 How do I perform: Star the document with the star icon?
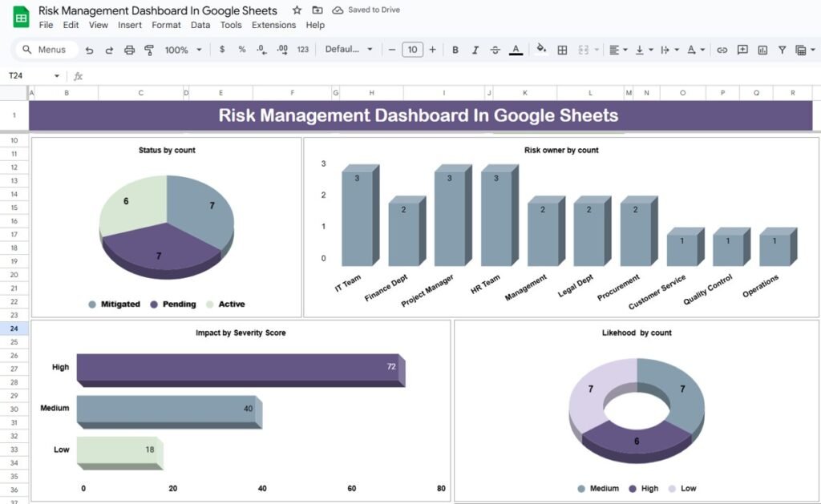click(x=297, y=10)
